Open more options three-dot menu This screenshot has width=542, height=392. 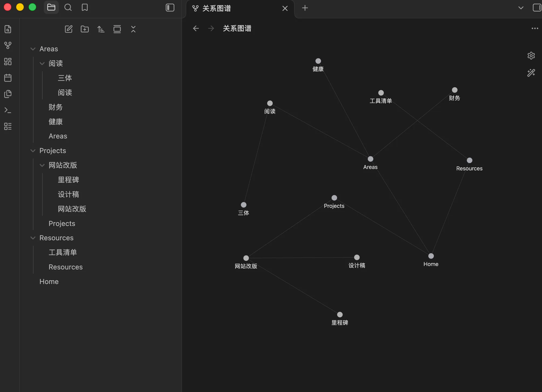click(x=535, y=28)
